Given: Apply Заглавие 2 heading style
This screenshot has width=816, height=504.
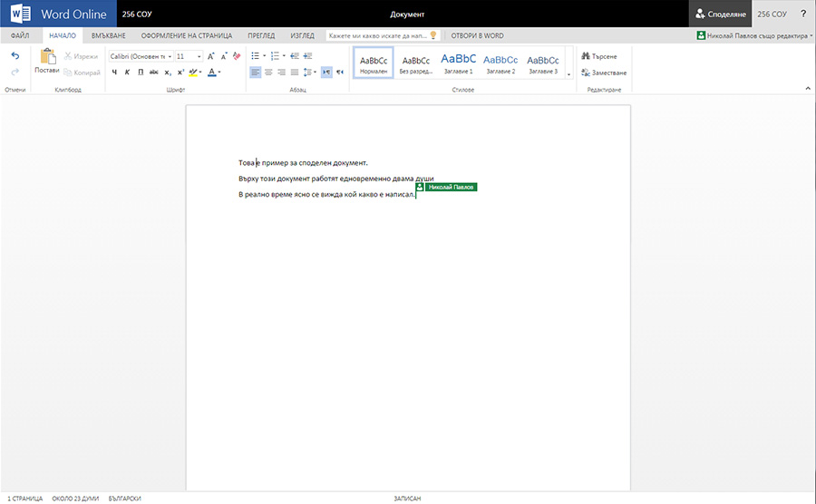Looking at the screenshot, I should point(500,63).
